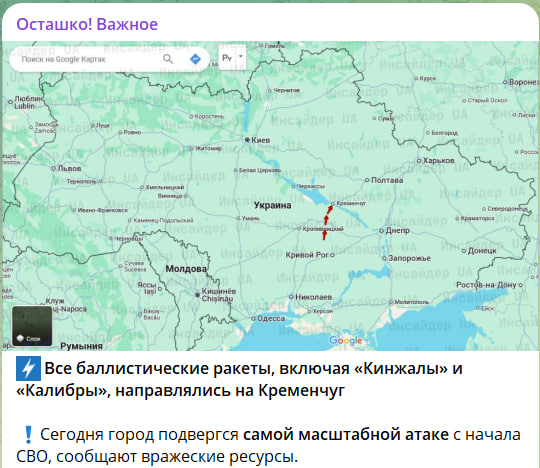
Task: Select the Ивано-Франковск city label
Action: [x=103, y=210]
